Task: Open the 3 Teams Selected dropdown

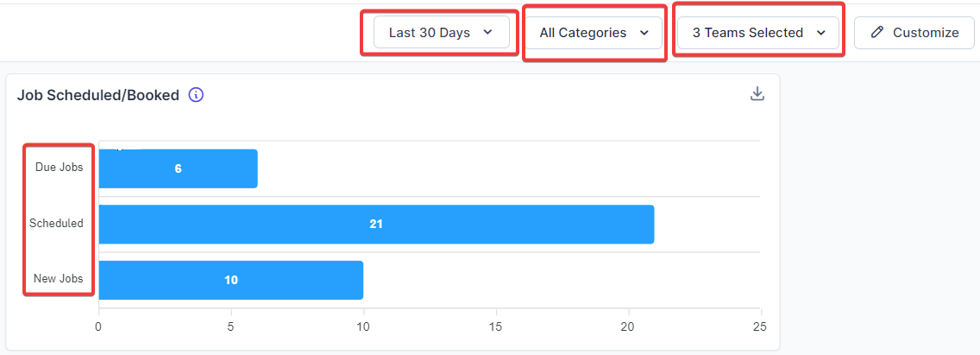Action: pos(757,33)
